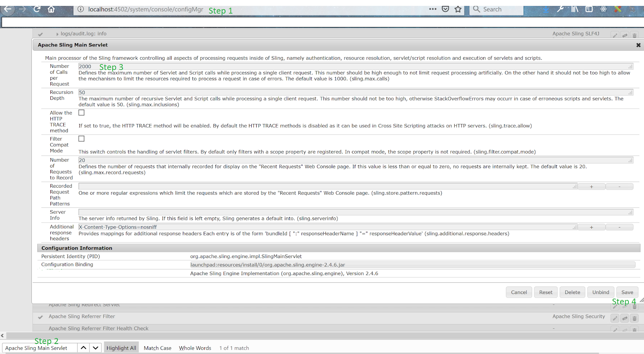The image size is (644, 354).
Task: Bookmark this page with the star icon
Action: point(458,9)
